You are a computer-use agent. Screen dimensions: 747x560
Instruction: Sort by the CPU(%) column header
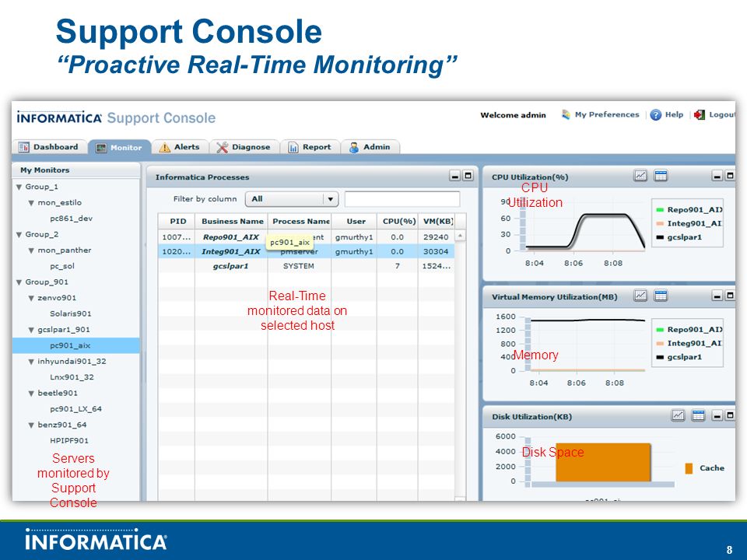click(x=398, y=221)
